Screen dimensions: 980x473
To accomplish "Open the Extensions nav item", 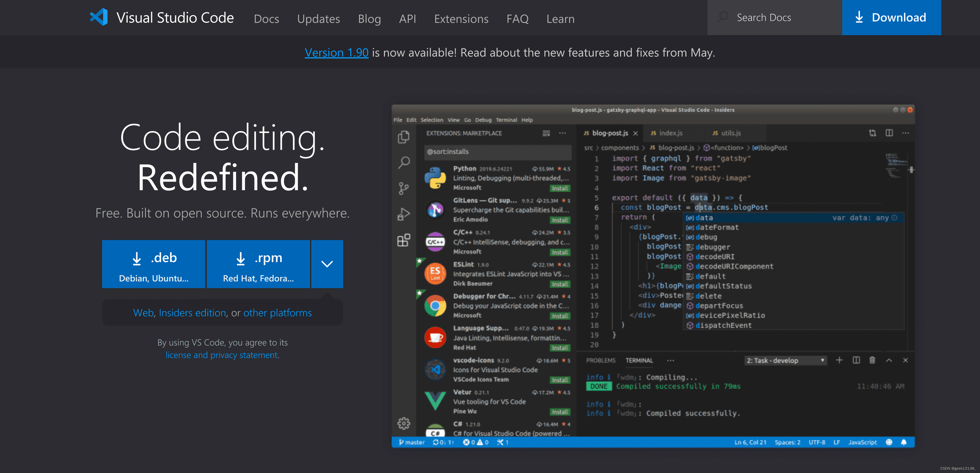I will 461,19.
